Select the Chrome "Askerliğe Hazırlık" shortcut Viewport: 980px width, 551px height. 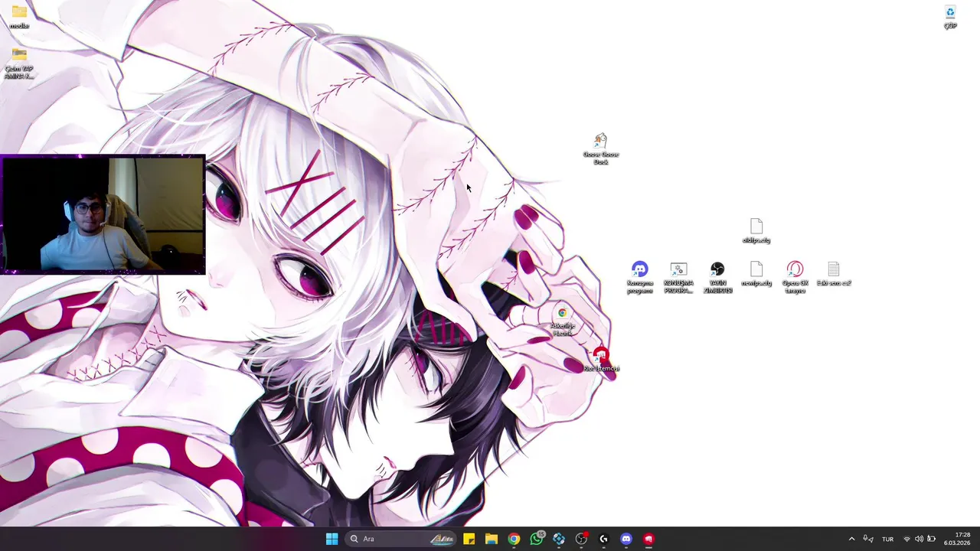coord(563,321)
